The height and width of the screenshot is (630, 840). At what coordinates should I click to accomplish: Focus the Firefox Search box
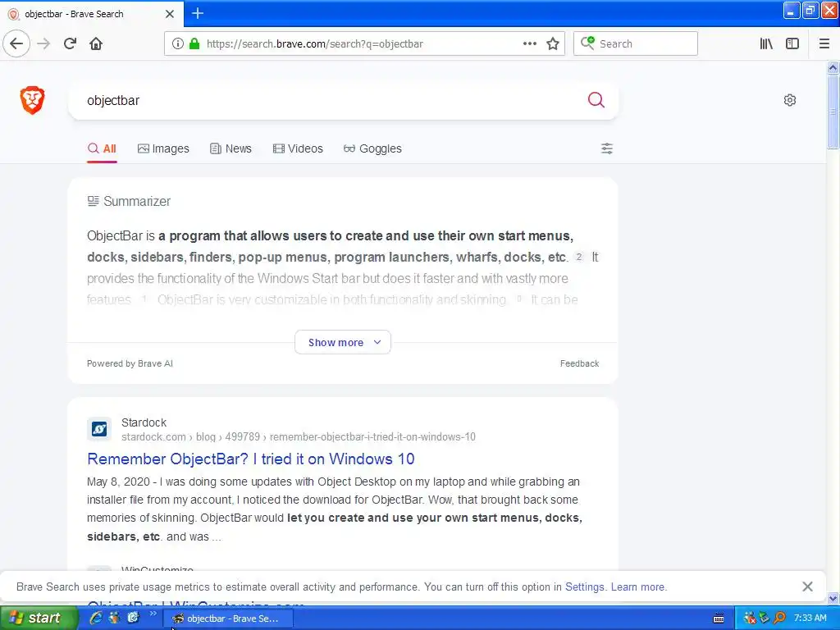tap(636, 43)
